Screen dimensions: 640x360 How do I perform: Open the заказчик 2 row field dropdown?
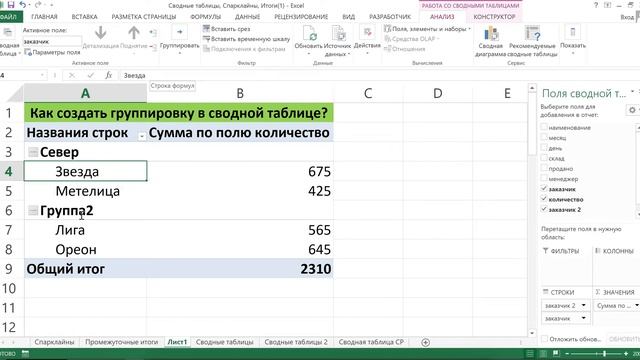[584, 305]
